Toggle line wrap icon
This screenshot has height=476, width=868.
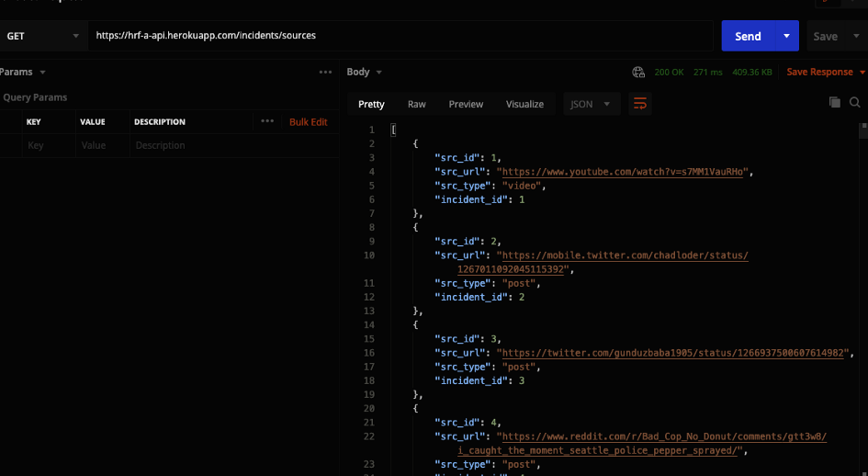(x=640, y=104)
